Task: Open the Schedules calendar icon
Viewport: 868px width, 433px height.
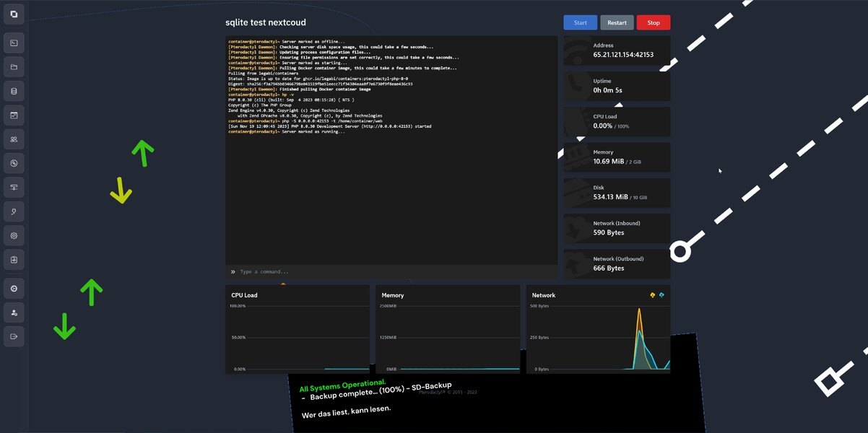Action: [14, 115]
